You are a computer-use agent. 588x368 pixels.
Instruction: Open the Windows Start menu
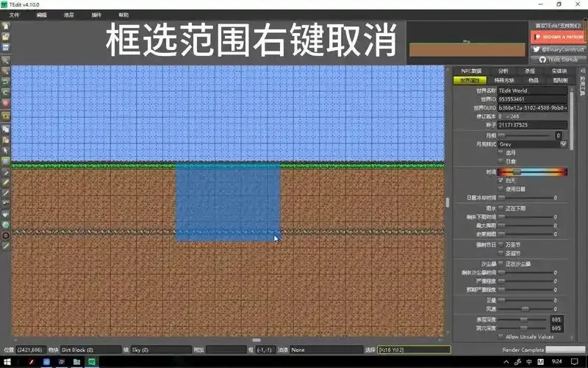(7, 362)
